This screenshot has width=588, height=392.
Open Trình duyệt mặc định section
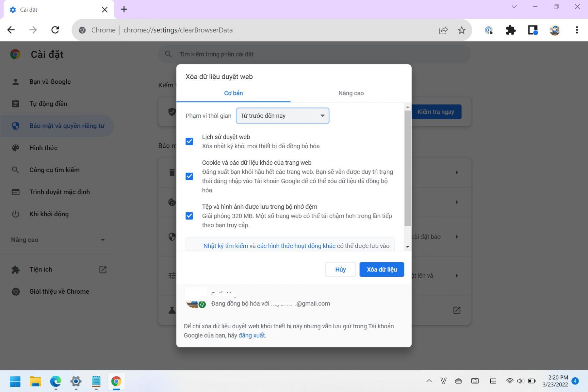(x=59, y=192)
